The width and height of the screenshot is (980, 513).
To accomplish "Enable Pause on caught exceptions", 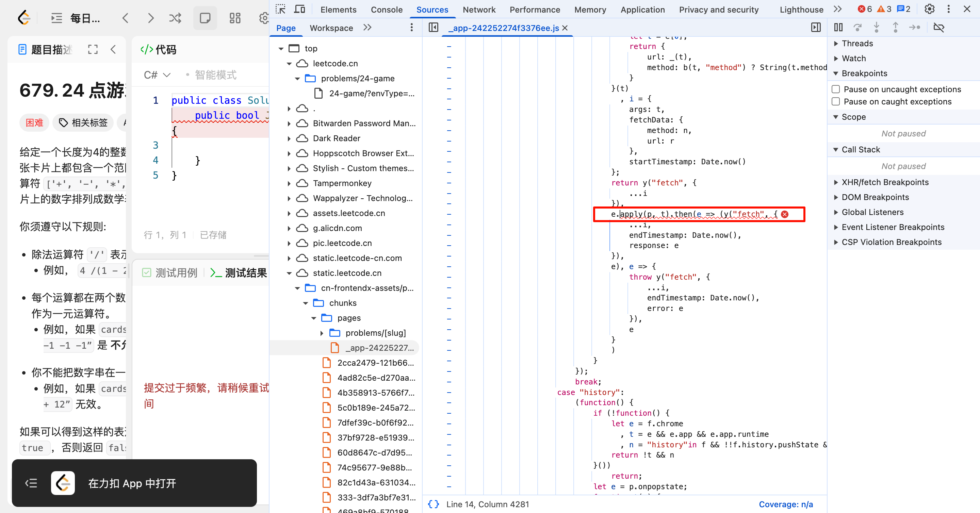I will (836, 101).
